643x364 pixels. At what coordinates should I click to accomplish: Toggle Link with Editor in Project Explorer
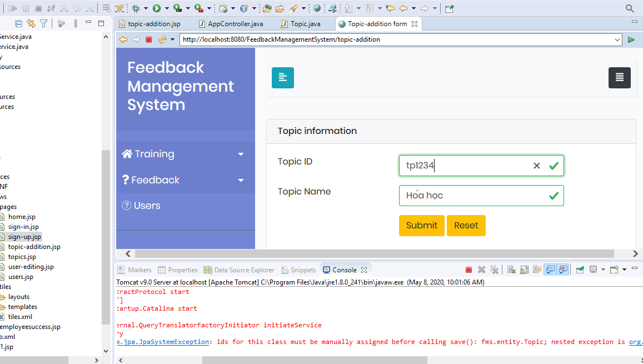[x=31, y=23]
